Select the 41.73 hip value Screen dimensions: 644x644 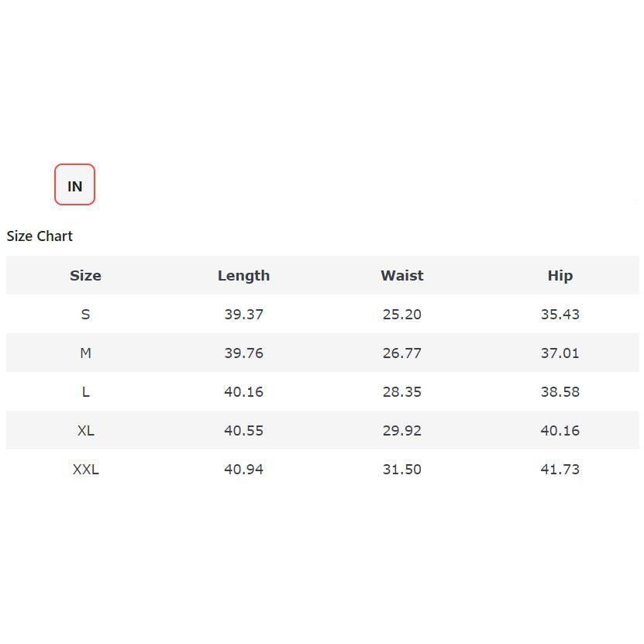coord(560,470)
